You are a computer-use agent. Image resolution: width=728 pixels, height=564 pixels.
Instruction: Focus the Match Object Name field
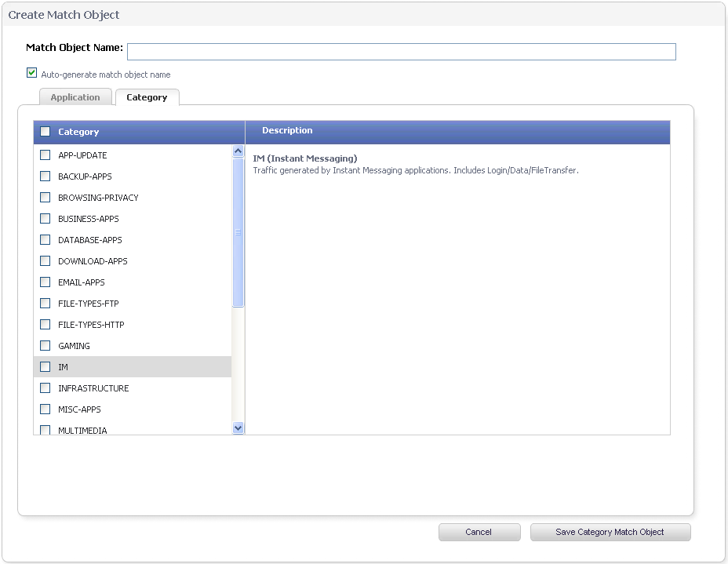pos(401,52)
